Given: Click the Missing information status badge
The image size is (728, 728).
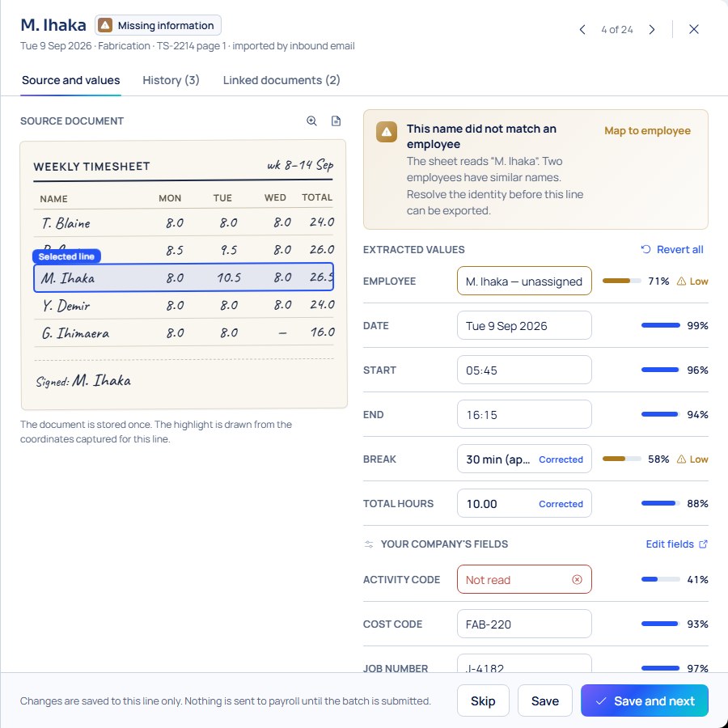Looking at the screenshot, I should 158,25.
